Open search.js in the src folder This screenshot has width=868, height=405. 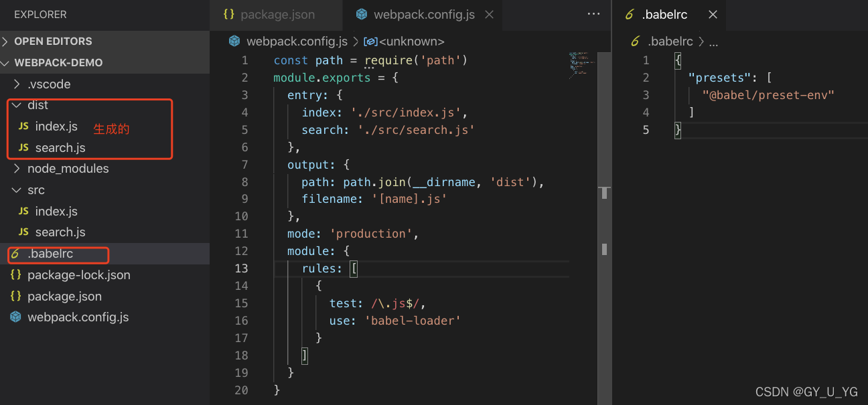[60, 232]
